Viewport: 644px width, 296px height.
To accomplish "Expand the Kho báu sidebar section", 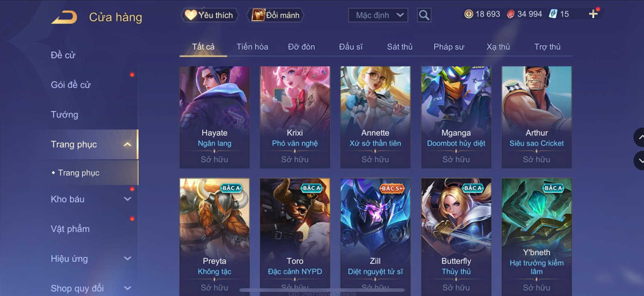I will (x=127, y=199).
